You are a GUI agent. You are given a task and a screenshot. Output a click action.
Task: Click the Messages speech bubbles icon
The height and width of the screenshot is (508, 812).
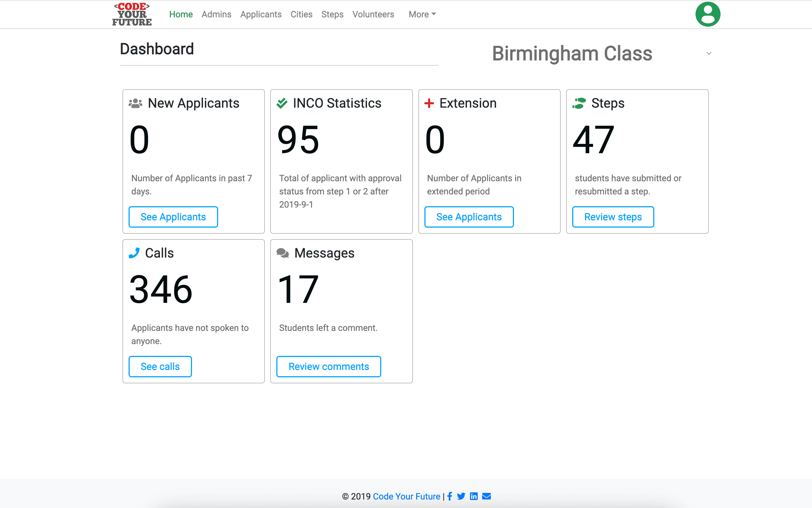[x=283, y=253]
